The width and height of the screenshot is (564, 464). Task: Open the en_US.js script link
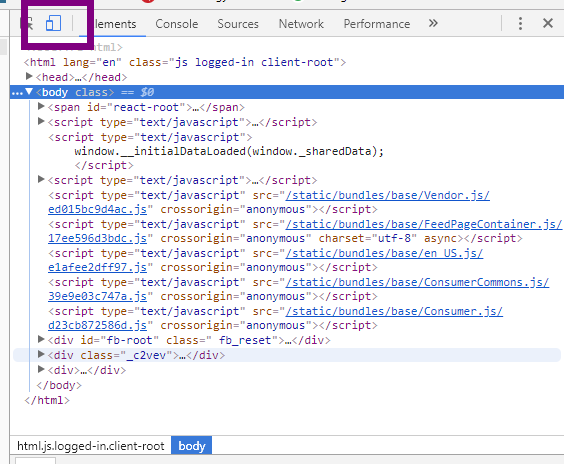point(384,253)
